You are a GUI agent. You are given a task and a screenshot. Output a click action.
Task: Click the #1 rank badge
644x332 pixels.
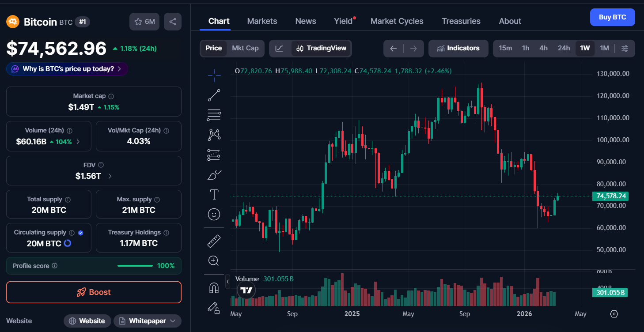(82, 22)
